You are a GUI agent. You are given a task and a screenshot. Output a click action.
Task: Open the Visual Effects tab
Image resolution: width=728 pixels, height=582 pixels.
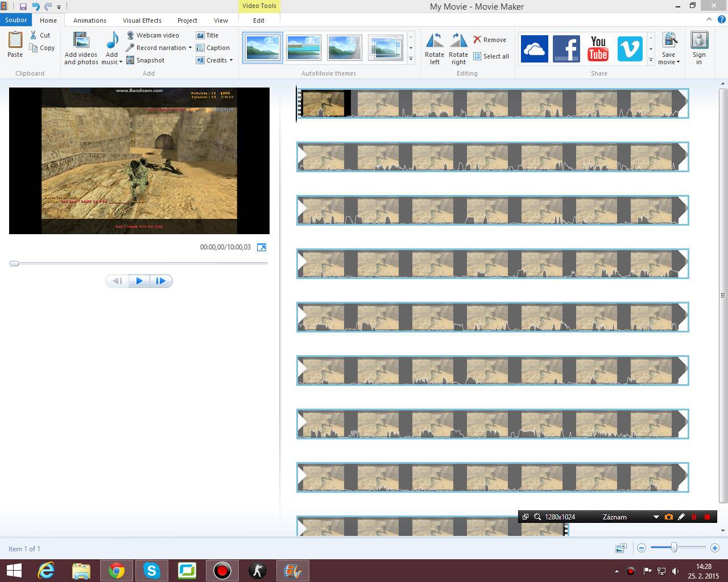[x=142, y=20]
